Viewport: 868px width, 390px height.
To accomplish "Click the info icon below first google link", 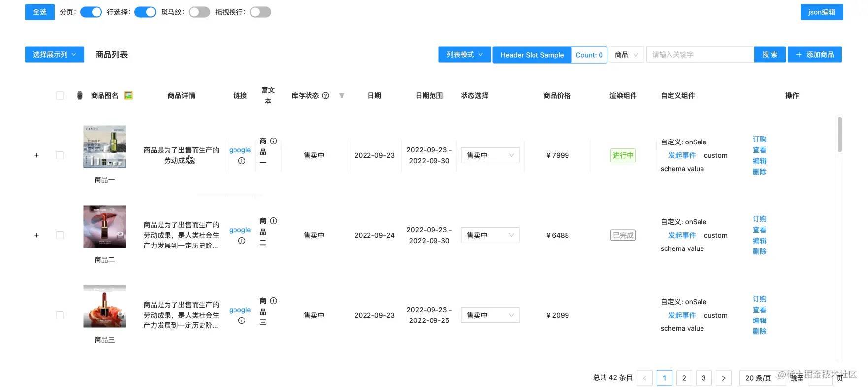I will (242, 161).
